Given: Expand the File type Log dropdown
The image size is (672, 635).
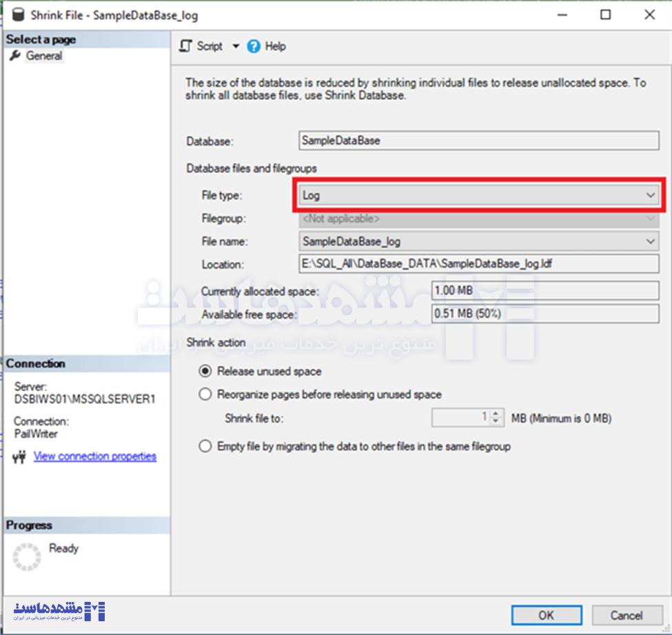Looking at the screenshot, I should (650, 196).
